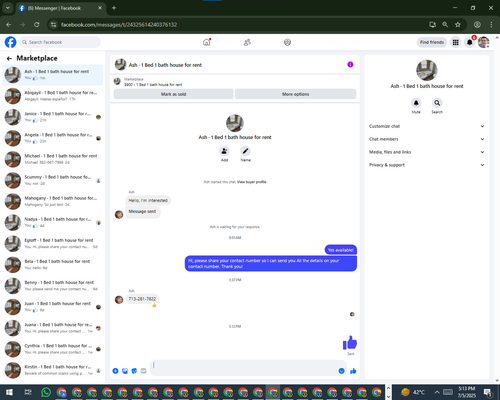Expand Customize chat section

coord(426,126)
